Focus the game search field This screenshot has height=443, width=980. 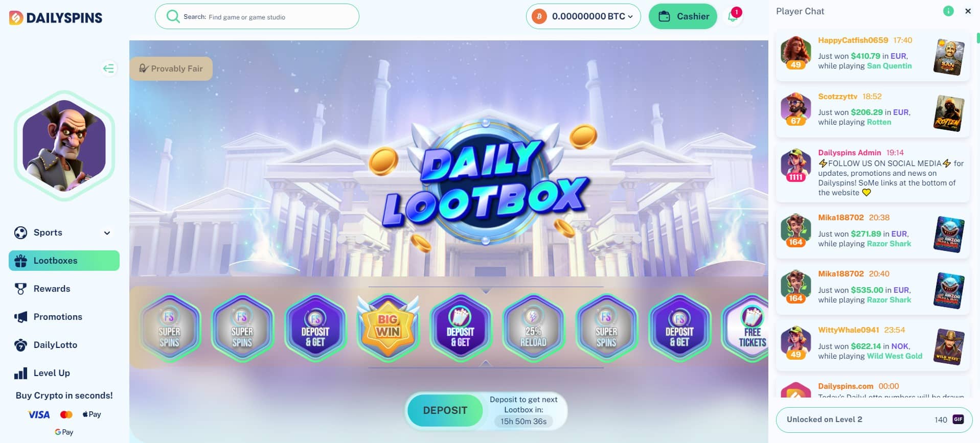pos(257,16)
